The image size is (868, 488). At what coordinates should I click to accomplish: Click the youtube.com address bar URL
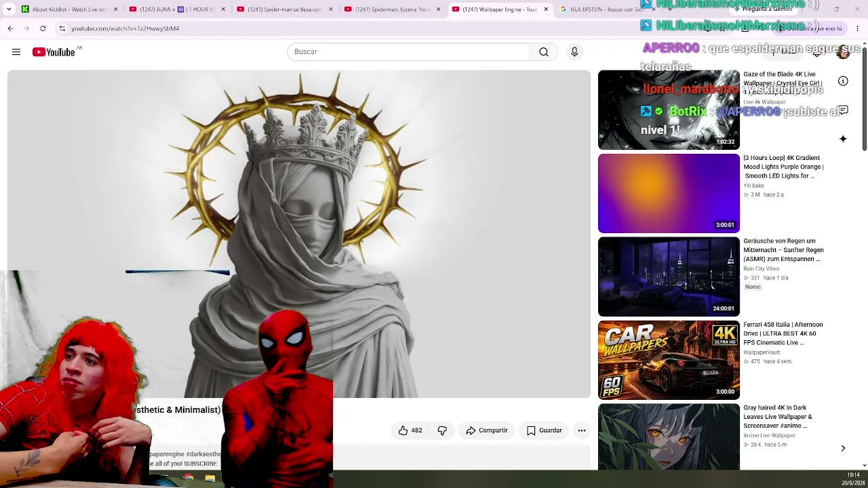pyautogui.click(x=125, y=28)
